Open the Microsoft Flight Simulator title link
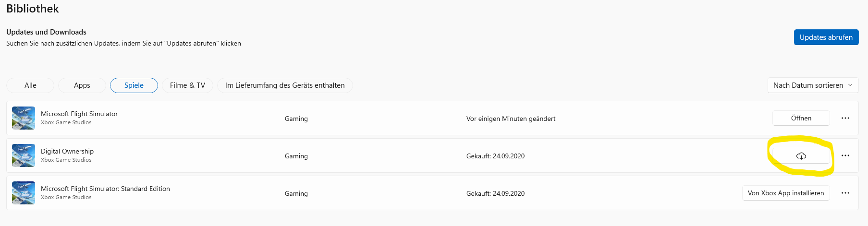Viewport: 868px width, 226px height. (79, 114)
